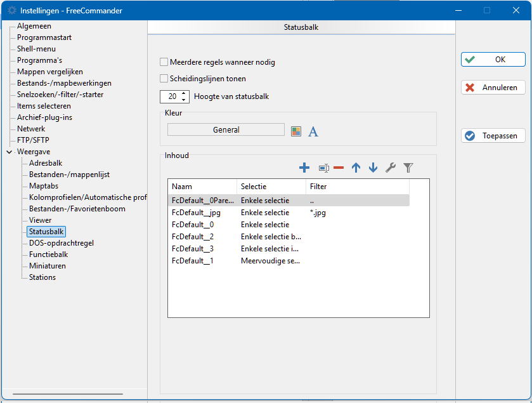
Task: Click the red remove item icon
Action: 339,168
